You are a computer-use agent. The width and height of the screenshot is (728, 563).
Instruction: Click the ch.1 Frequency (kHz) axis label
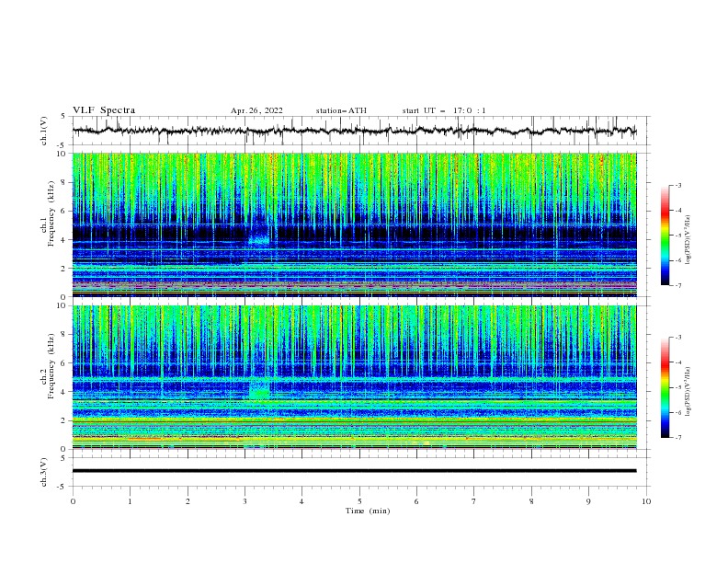point(47,213)
